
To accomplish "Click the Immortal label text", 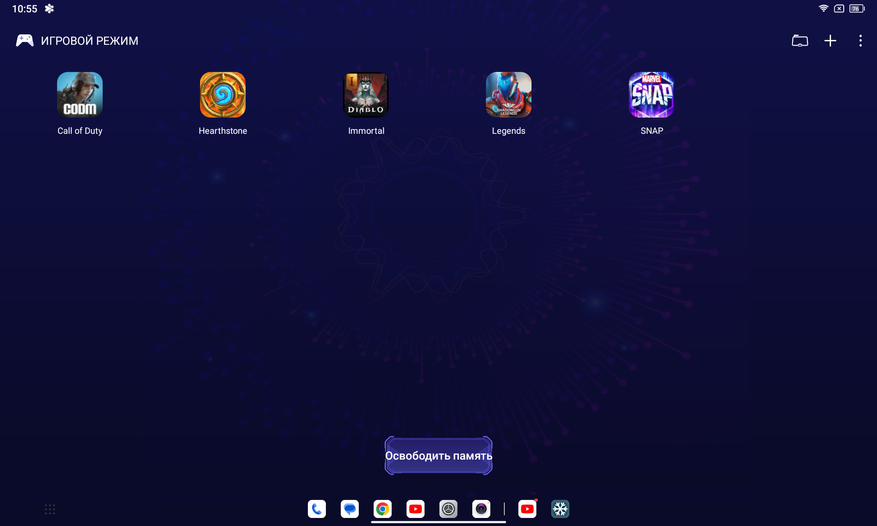I will tap(366, 131).
